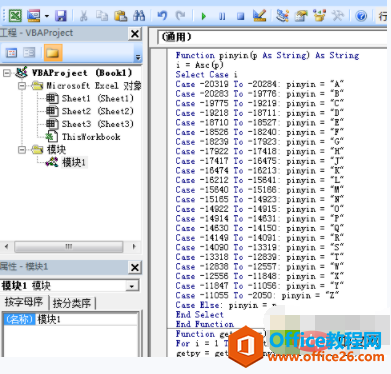
Task: Click the End Function line
Action: tap(205, 324)
